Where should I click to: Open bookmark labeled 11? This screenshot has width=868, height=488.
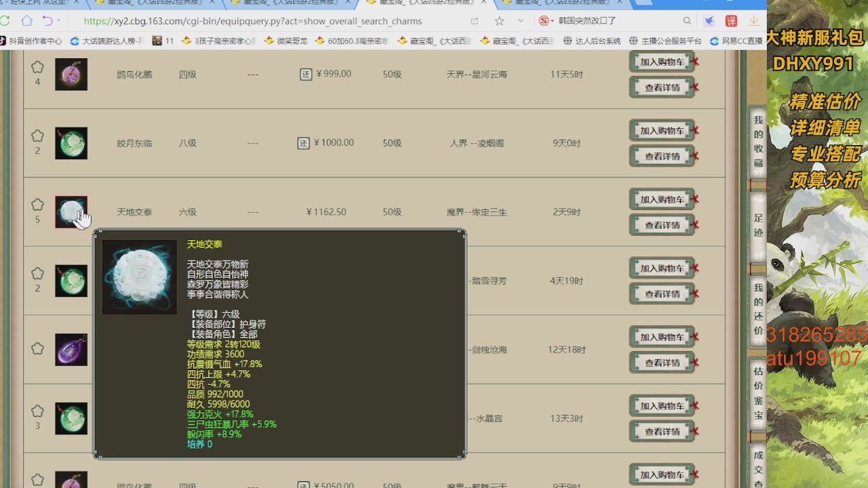coord(163,41)
